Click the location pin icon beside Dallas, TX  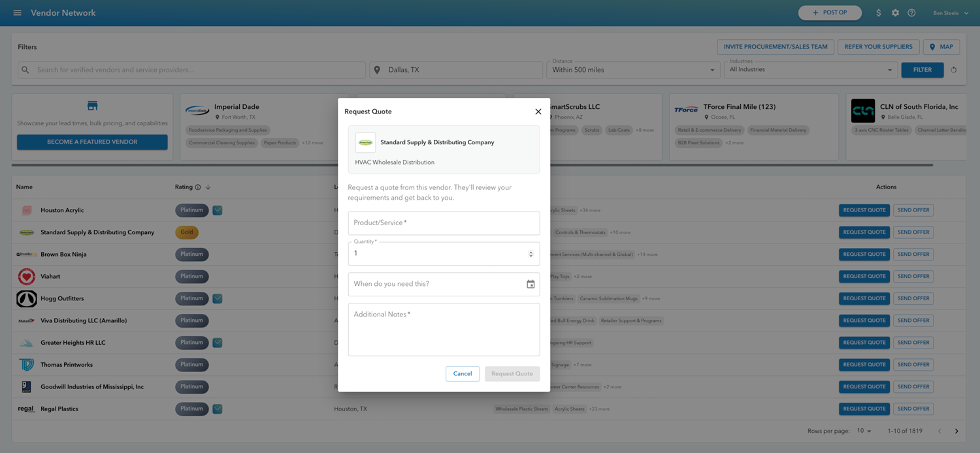click(x=376, y=69)
